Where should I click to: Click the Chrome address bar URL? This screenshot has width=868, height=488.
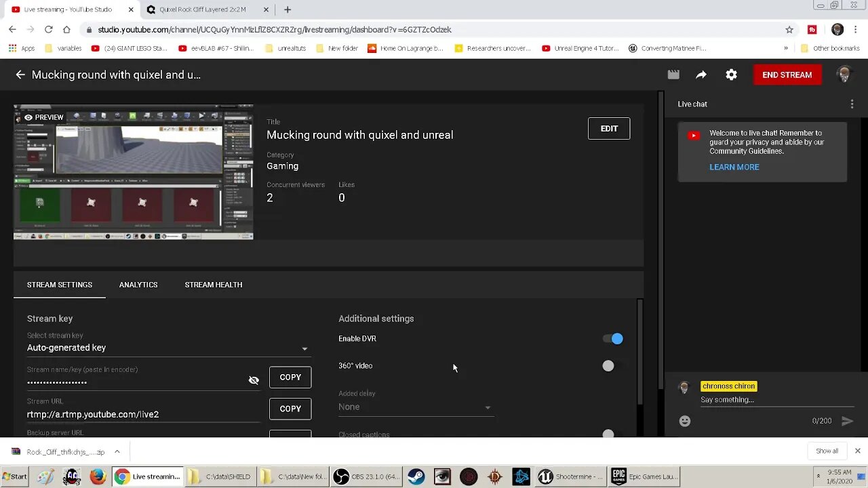(275, 29)
